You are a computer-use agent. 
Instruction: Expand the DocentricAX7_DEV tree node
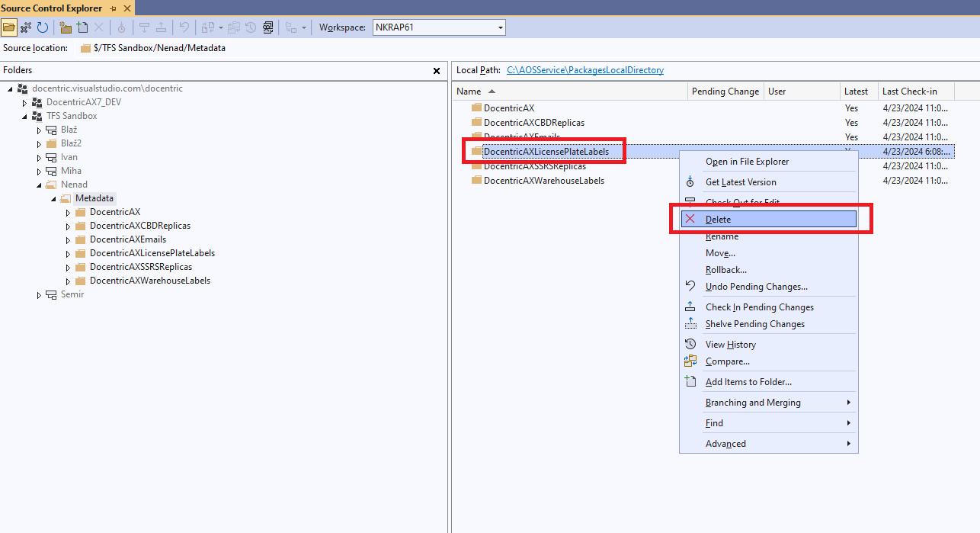pos(24,102)
